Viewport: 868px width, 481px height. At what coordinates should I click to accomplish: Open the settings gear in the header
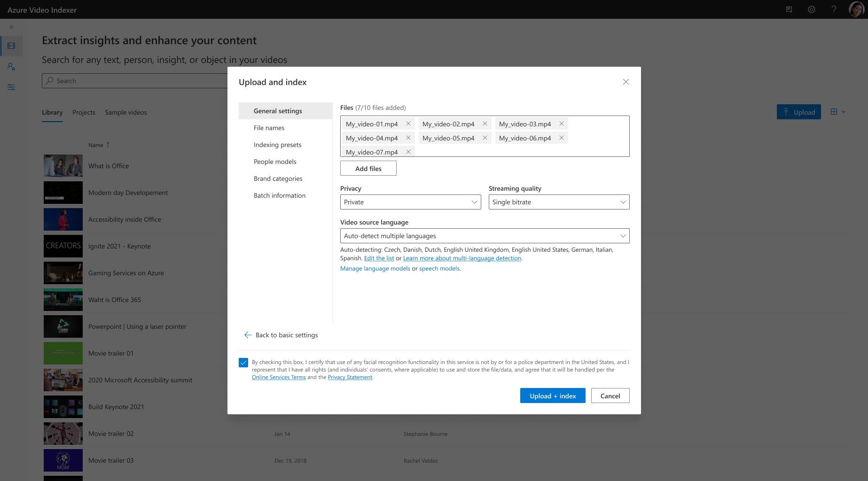pyautogui.click(x=812, y=9)
